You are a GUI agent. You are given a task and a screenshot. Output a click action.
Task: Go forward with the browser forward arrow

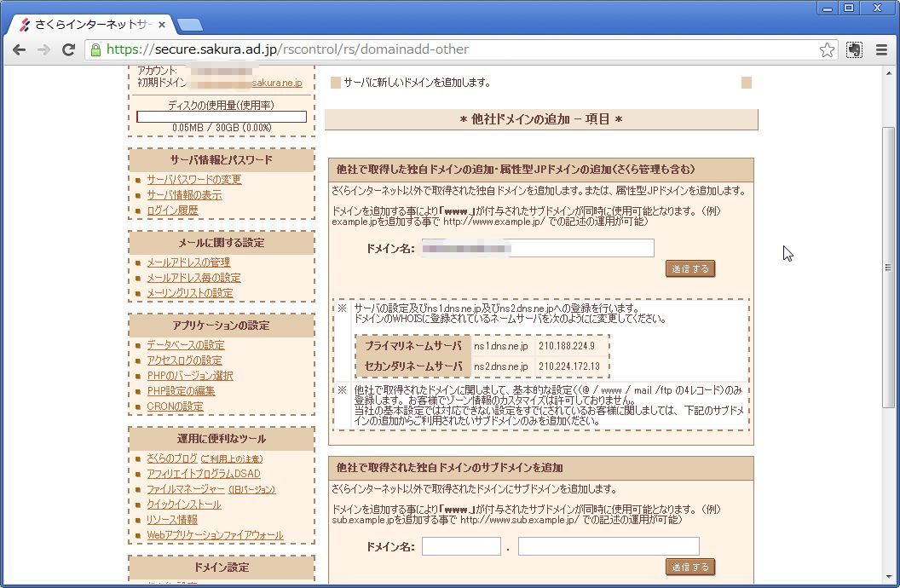click(x=43, y=50)
